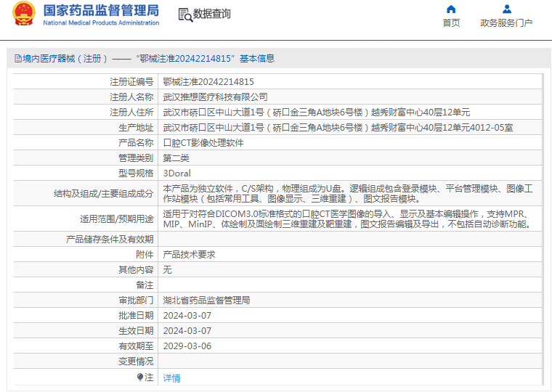Screen dimensions: 552x392
Task: Click the 适用范围/预期用途 label
Action: [116, 219]
